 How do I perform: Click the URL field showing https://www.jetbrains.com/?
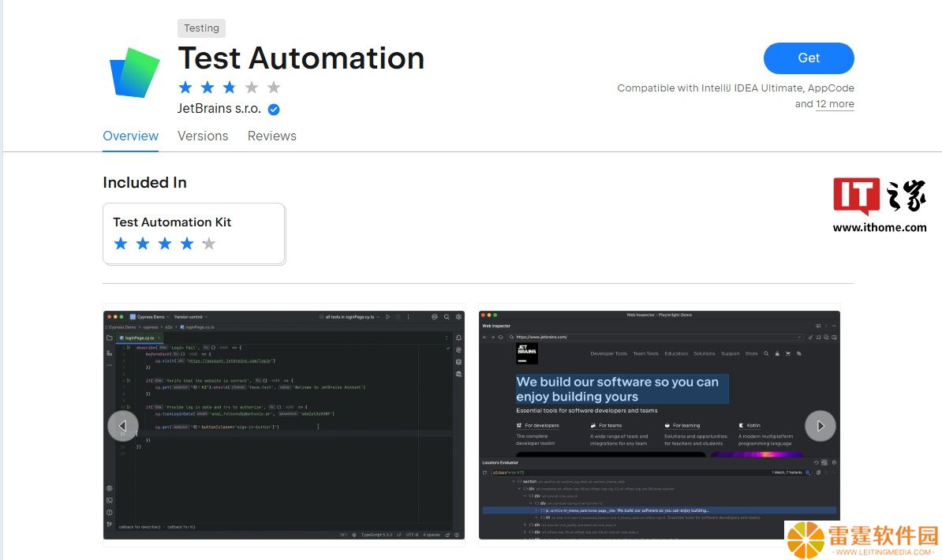pyautogui.click(x=655, y=337)
